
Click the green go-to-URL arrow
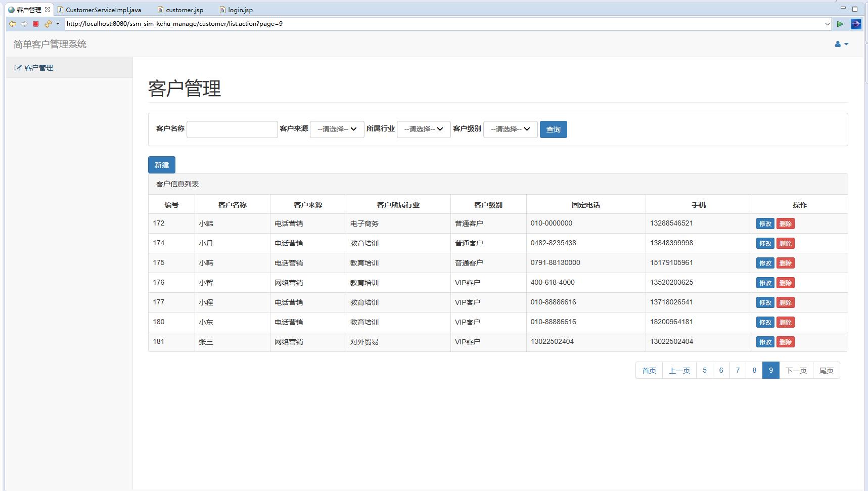(x=840, y=24)
